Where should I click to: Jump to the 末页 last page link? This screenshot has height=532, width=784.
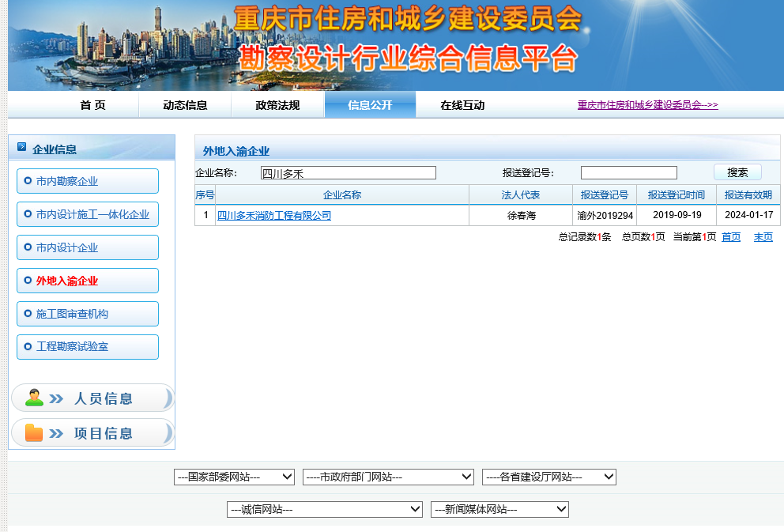(763, 237)
